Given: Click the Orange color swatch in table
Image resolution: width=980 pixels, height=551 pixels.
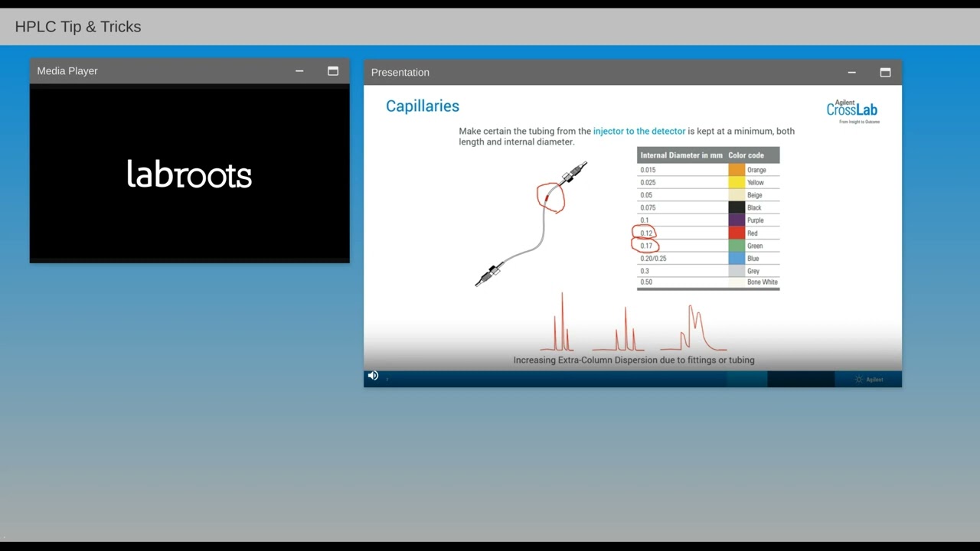Looking at the screenshot, I should coord(737,170).
